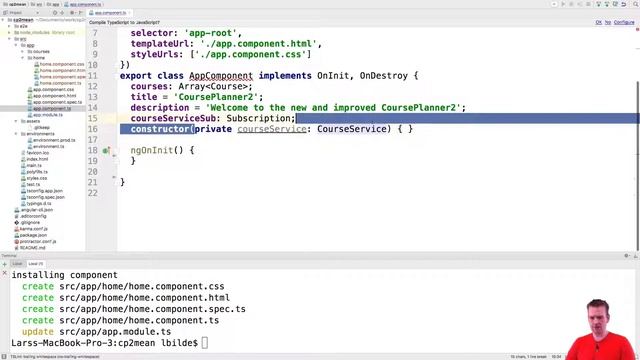Open Search Everywhere magnifier icon
Image resolution: width=640 pixels, height=360 pixels.
(636, 4)
